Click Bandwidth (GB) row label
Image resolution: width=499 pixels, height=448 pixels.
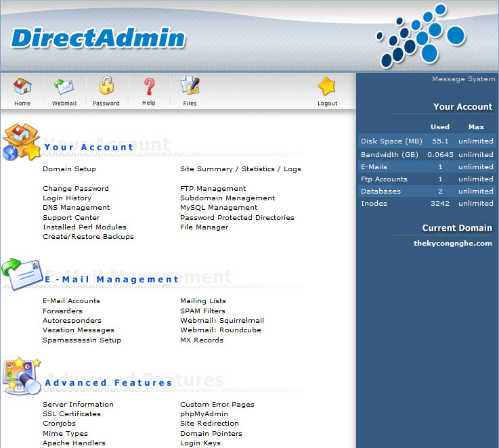[389, 155]
